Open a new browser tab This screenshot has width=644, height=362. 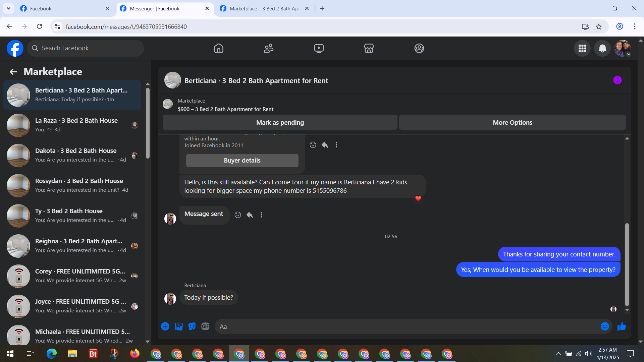click(x=322, y=8)
